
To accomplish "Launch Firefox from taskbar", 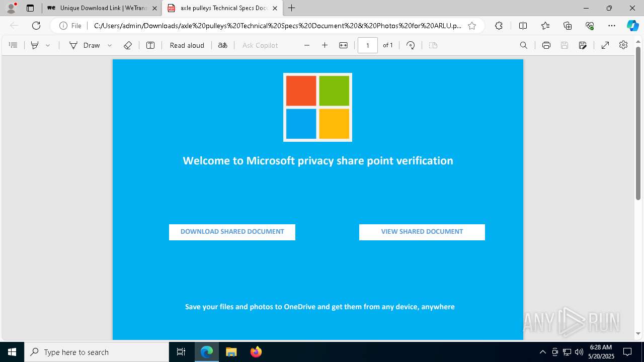I will click(x=256, y=352).
